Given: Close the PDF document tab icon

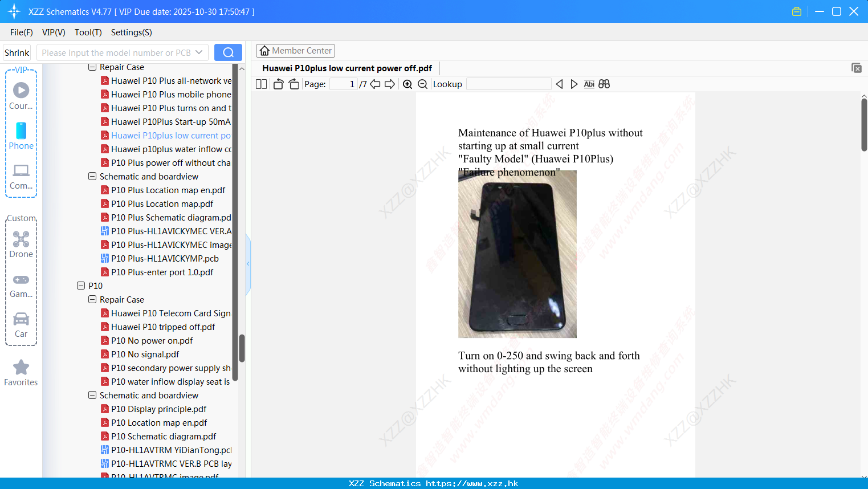Looking at the screenshot, I should 857,68.
